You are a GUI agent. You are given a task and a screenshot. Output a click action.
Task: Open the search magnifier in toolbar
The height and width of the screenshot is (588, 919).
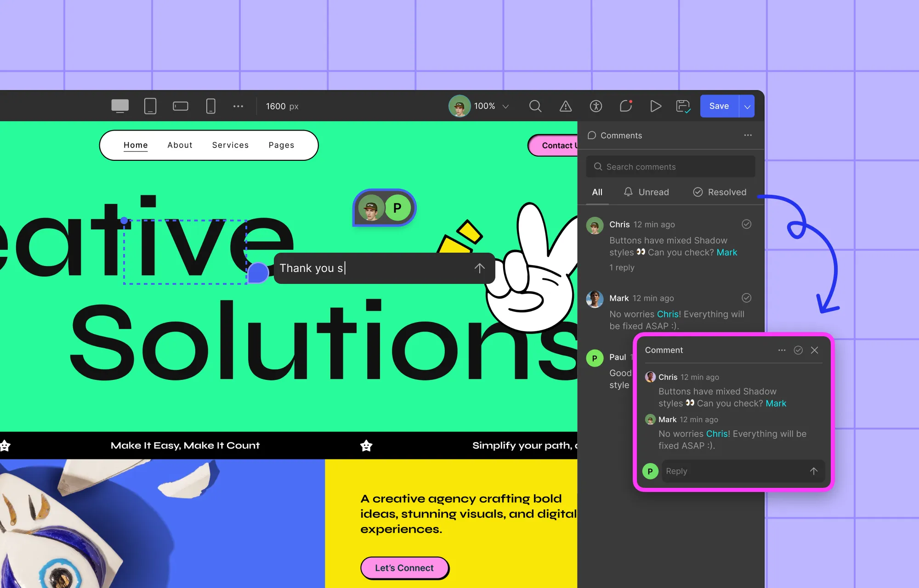click(535, 106)
